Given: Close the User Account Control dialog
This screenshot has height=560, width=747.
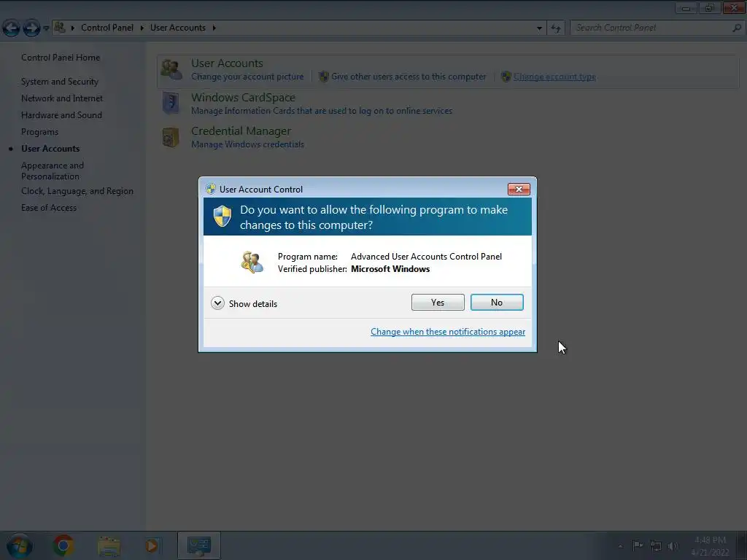Looking at the screenshot, I should click(519, 189).
